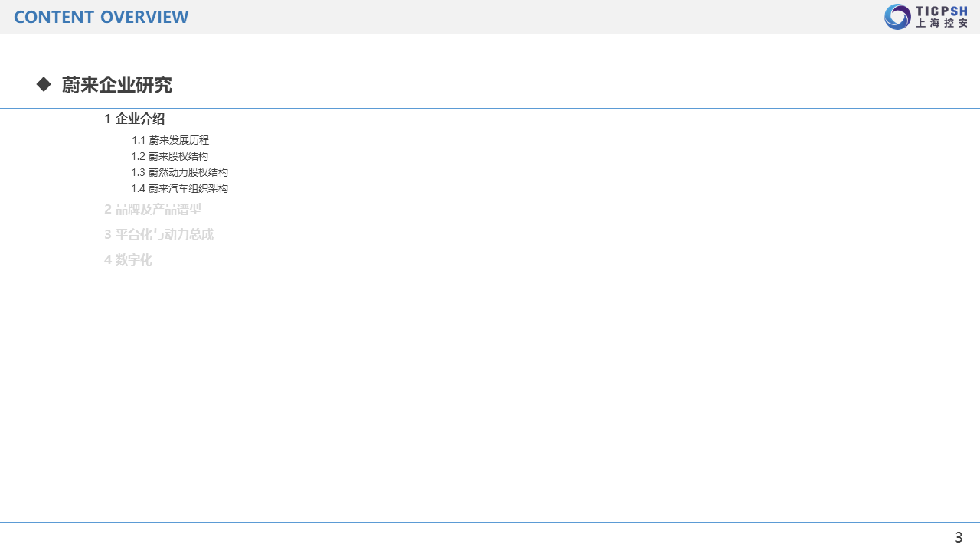Click the slide page number 3

click(x=959, y=537)
